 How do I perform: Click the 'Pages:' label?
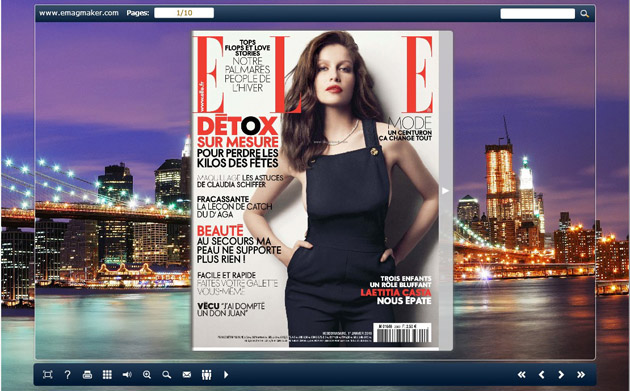point(138,13)
